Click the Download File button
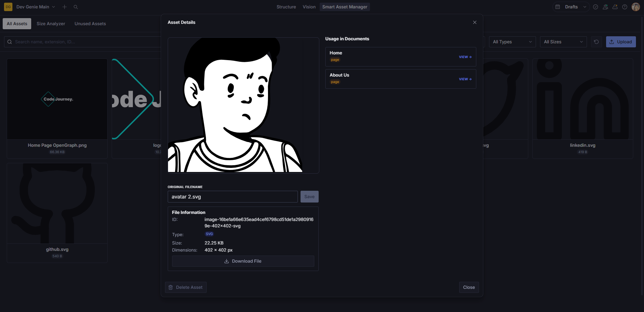 point(243,261)
